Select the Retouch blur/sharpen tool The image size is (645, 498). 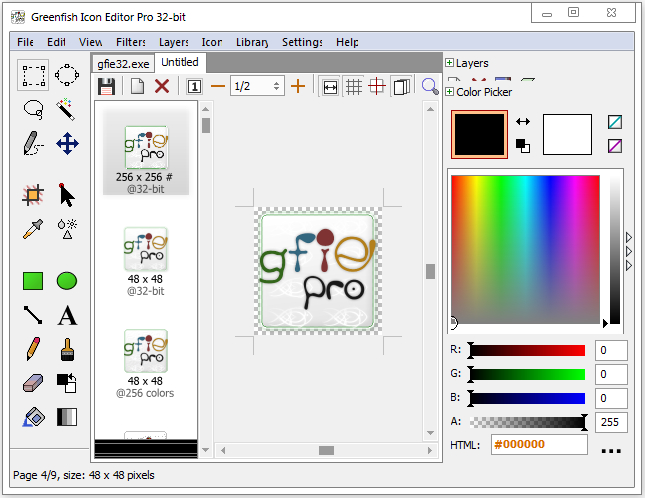(67, 229)
